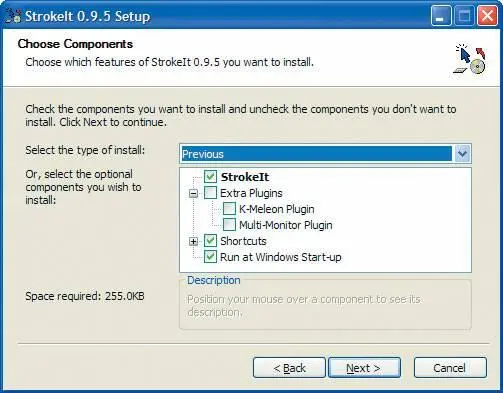503x393 pixels.
Task: Toggle the StrokeIt component checkbox
Action: pos(210,177)
